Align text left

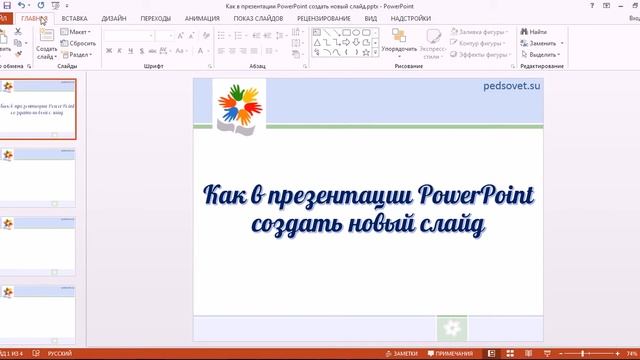pyautogui.click(x=221, y=51)
